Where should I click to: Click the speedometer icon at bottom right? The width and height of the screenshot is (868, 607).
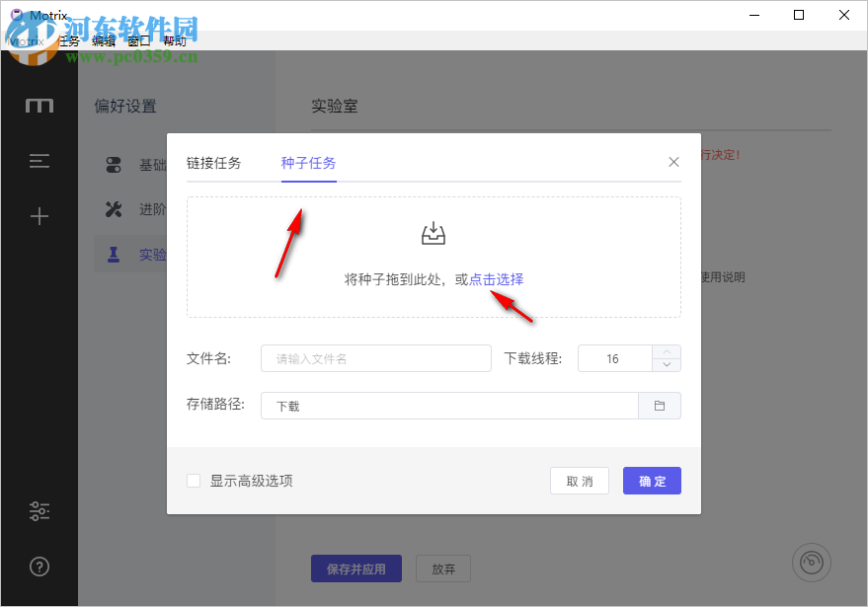coord(812,563)
